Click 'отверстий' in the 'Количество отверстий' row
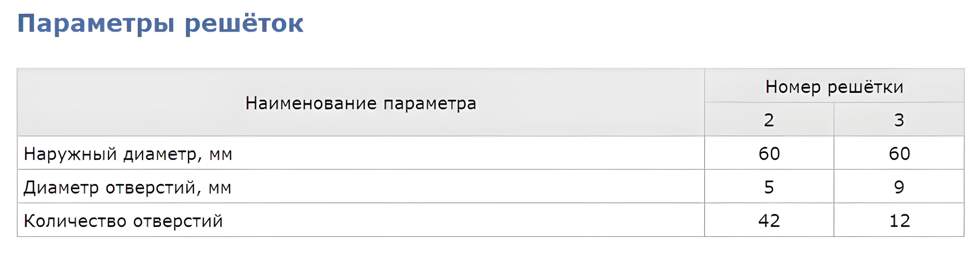This screenshot has height=270, width=980. [178, 221]
